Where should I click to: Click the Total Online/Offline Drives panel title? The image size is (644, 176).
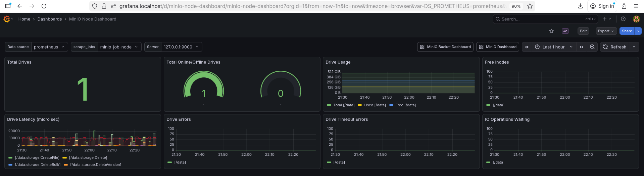click(x=194, y=62)
